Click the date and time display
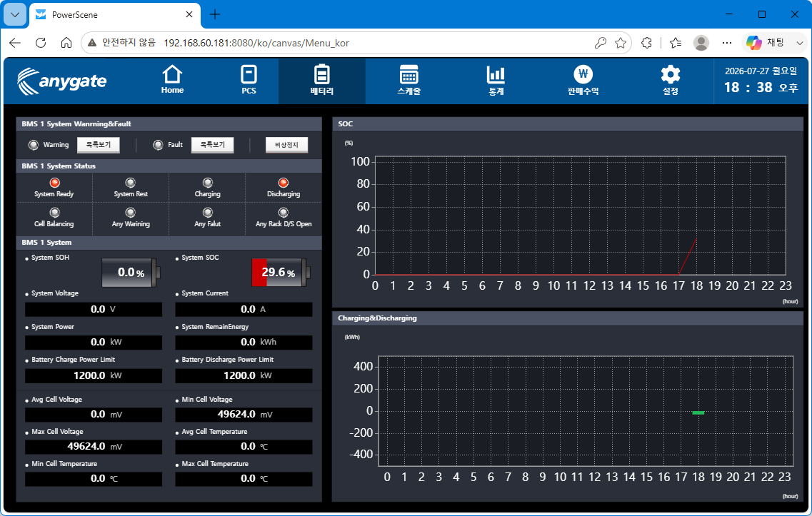The height and width of the screenshot is (516, 812). pos(760,80)
